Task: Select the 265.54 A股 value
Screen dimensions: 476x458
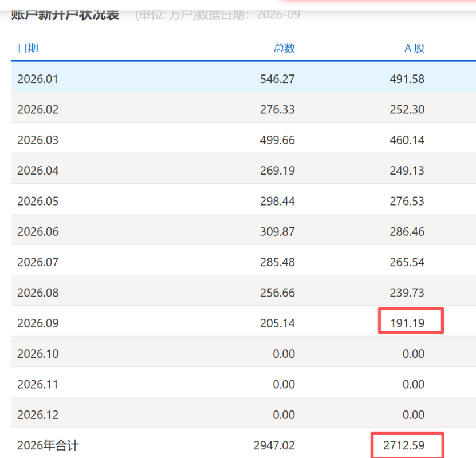Action: (407, 262)
